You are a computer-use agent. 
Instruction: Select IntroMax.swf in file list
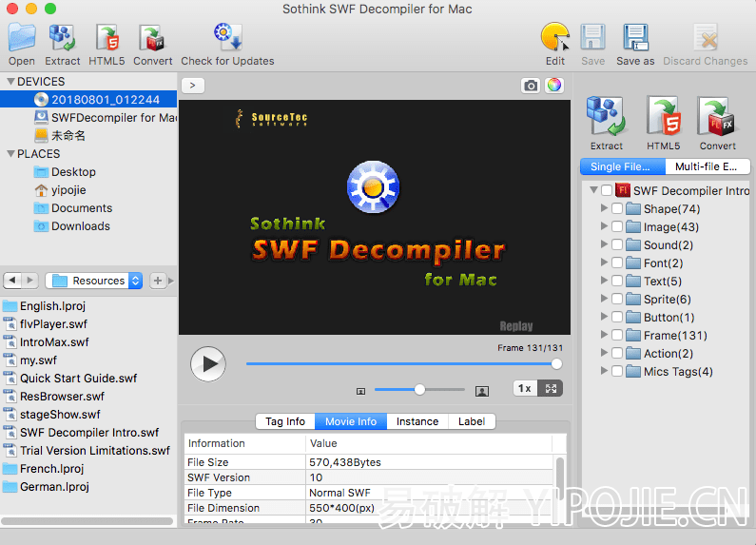tap(54, 342)
